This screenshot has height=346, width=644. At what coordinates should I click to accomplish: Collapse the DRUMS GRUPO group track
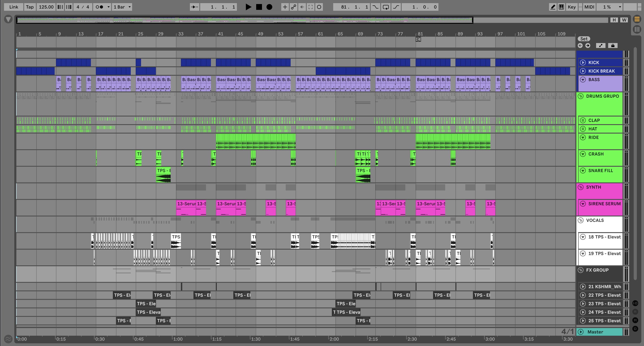581,96
